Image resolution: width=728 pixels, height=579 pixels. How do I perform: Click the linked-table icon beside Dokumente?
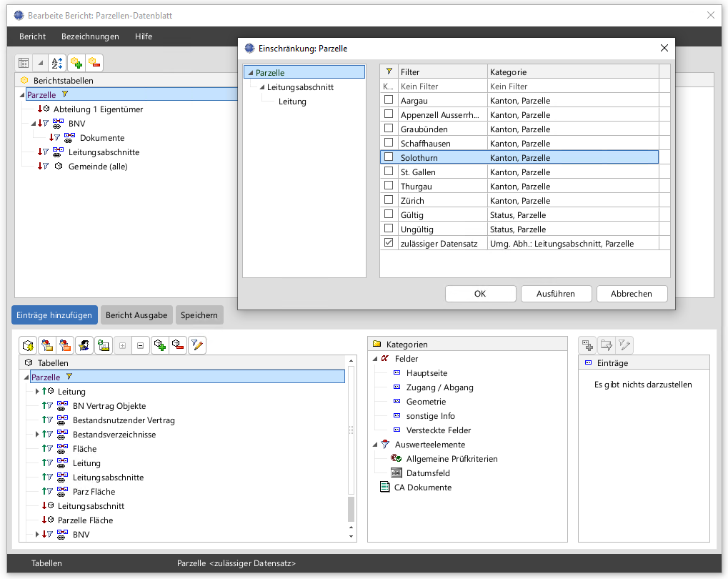(69, 137)
